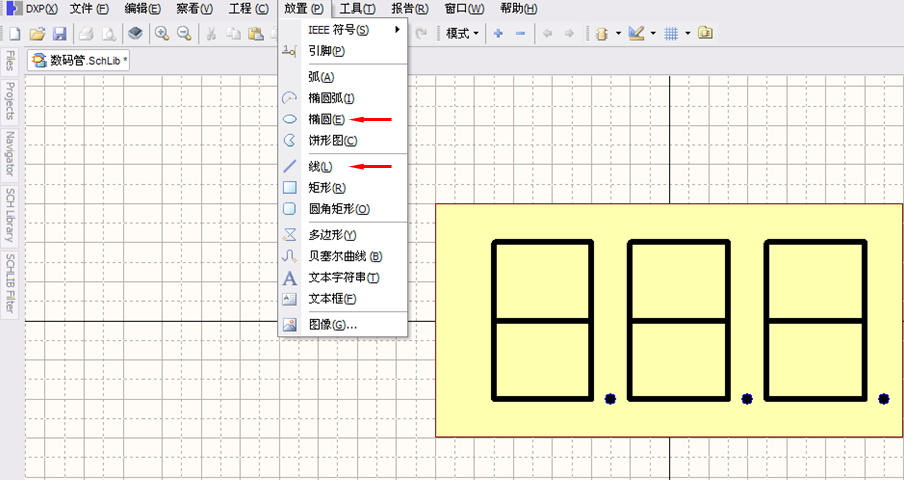Choose 文本框(F) text frame entry

point(342,299)
